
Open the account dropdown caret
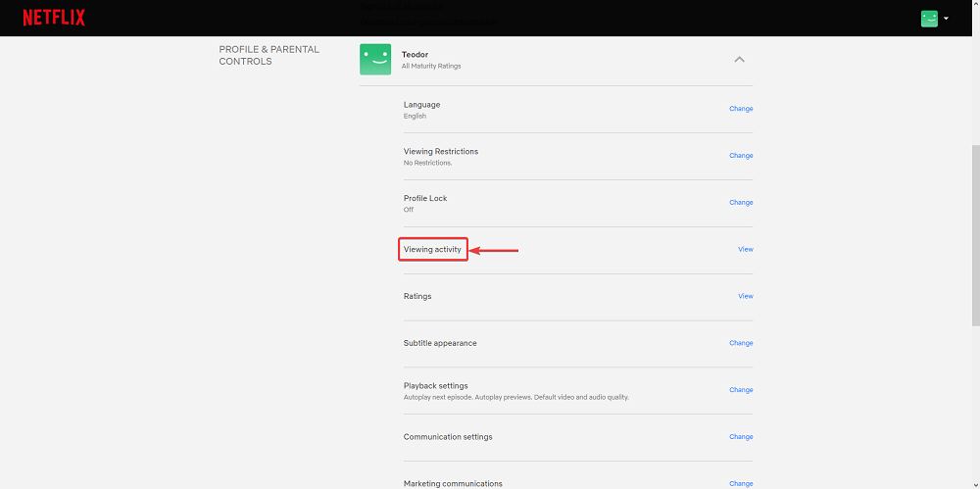tap(947, 19)
